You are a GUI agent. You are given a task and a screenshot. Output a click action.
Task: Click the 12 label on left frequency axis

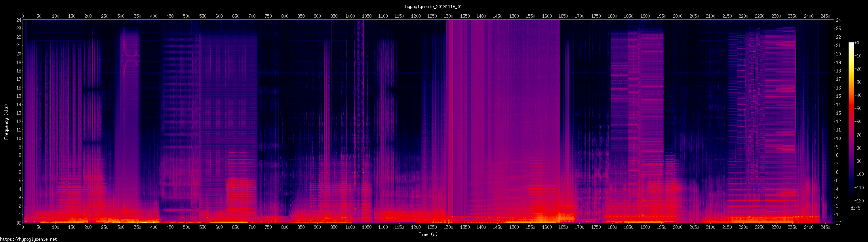point(19,122)
